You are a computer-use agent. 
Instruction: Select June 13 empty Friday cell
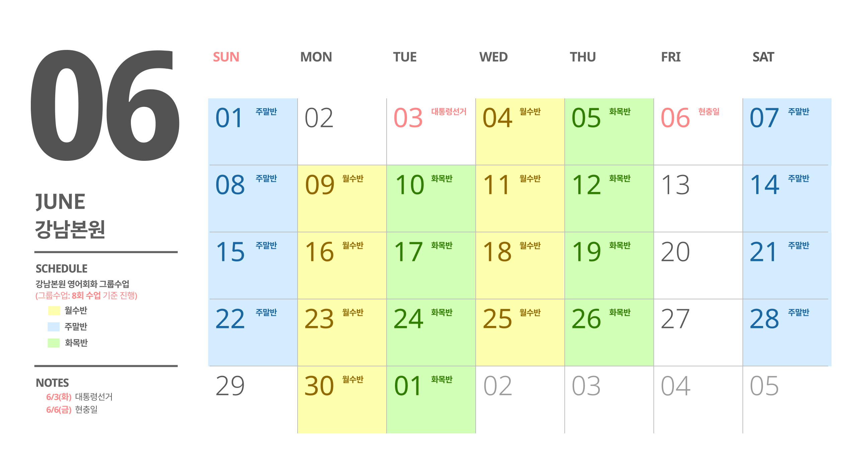pyautogui.click(x=698, y=199)
